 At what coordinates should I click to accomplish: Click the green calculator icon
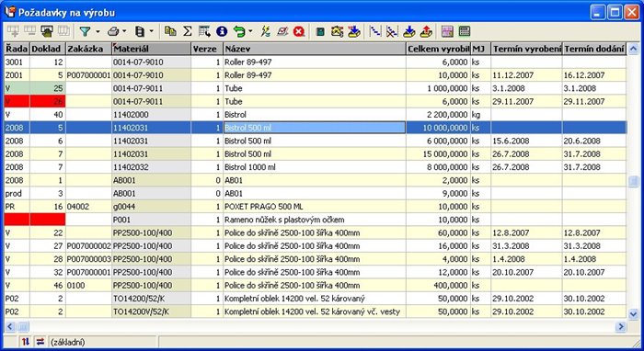(x=464, y=31)
